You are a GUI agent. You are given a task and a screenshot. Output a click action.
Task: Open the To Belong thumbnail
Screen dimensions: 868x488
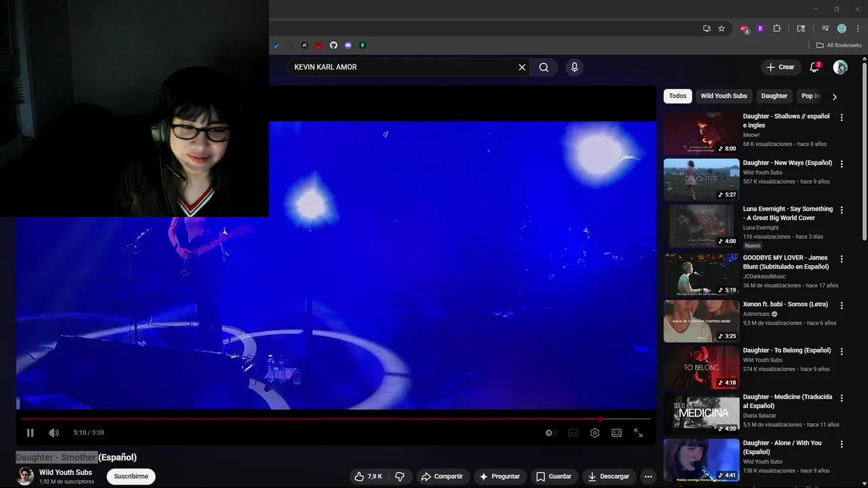point(701,367)
